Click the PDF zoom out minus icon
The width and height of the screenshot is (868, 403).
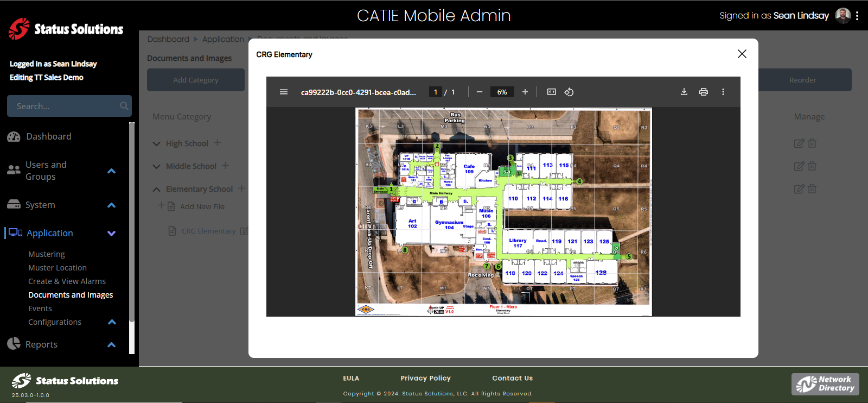[x=480, y=92]
